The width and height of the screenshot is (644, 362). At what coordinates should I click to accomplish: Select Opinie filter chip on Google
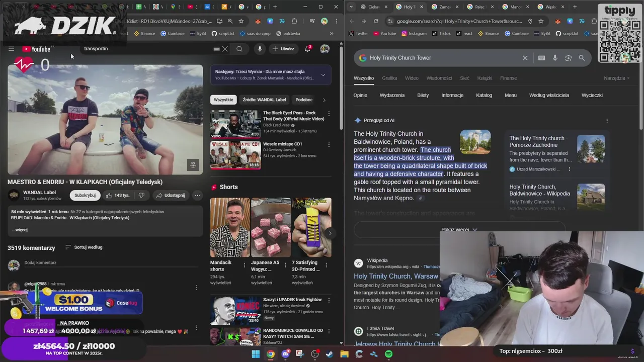pos(360,95)
